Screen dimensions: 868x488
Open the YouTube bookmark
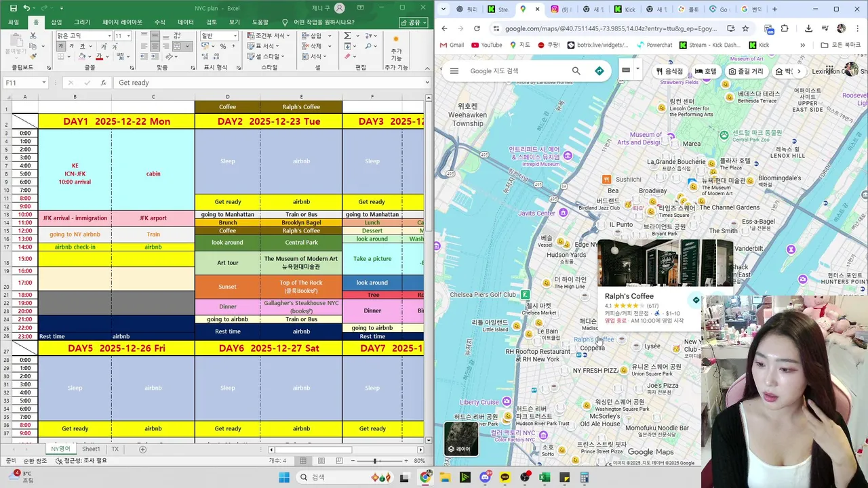tap(487, 45)
